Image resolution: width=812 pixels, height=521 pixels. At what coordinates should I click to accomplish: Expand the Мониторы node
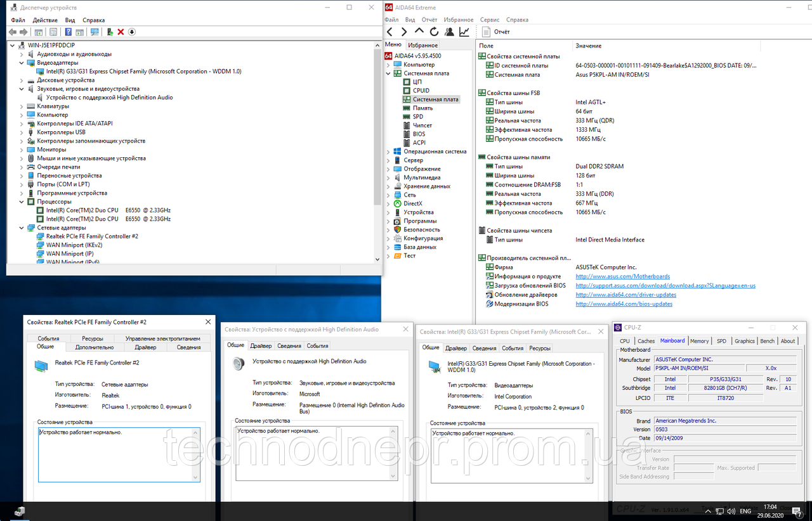[22, 150]
